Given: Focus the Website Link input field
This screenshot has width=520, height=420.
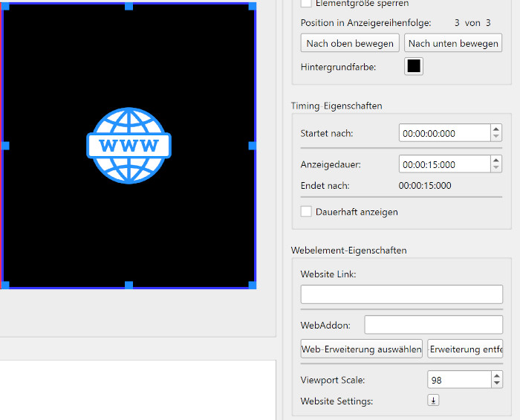Looking at the screenshot, I should point(402,294).
